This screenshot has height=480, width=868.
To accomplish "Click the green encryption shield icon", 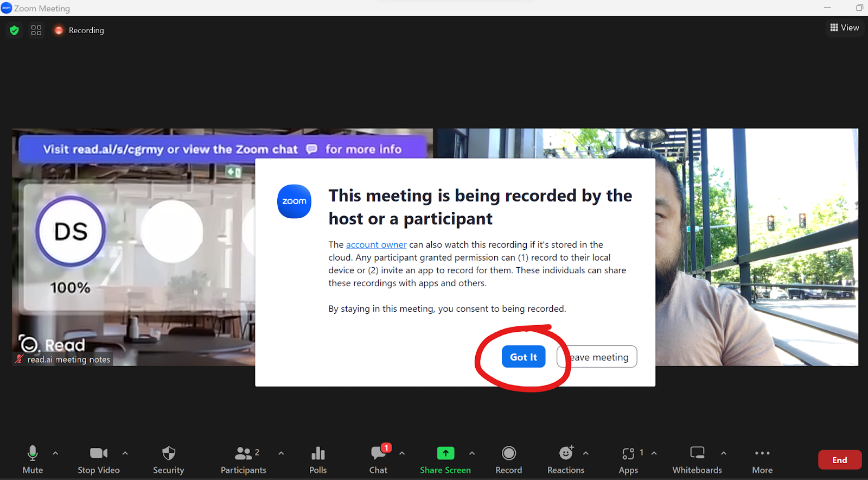I will click(15, 30).
